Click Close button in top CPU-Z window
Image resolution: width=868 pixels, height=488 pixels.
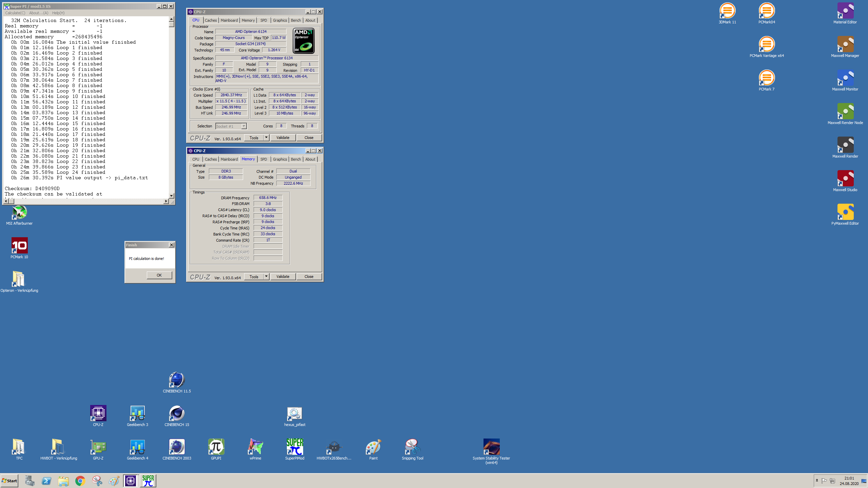[x=309, y=138]
